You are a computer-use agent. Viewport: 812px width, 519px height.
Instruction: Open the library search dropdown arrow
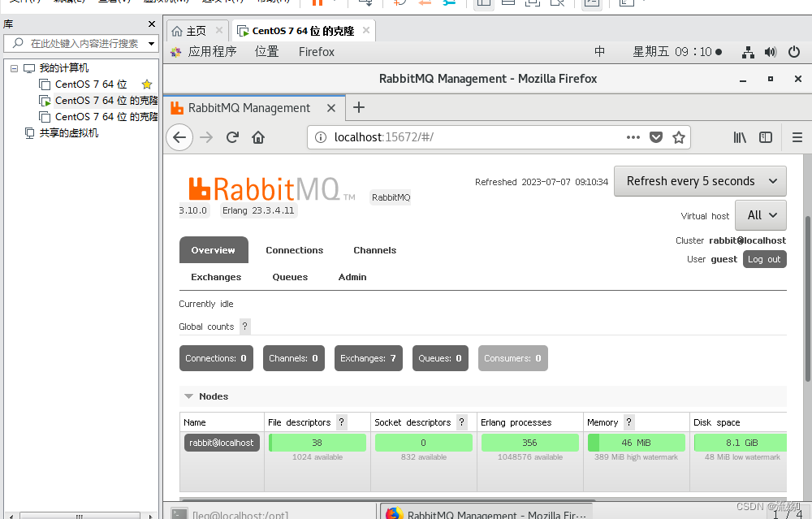(151, 44)
